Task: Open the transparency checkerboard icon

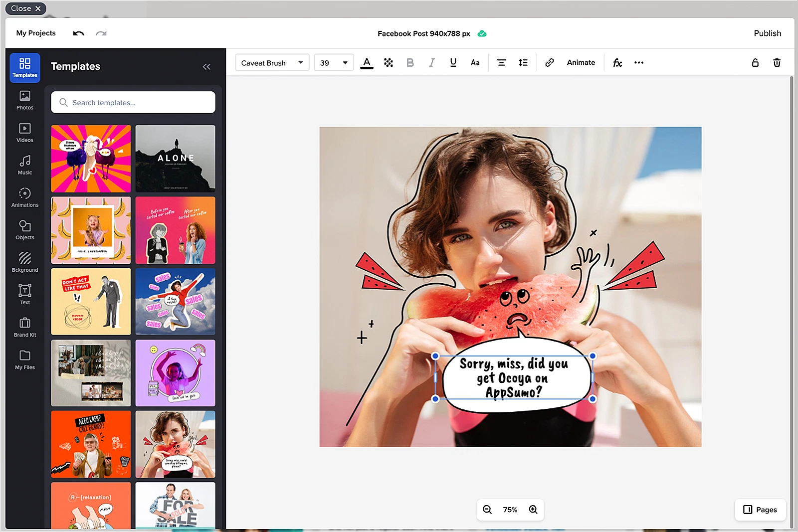Action: [389, 63]
